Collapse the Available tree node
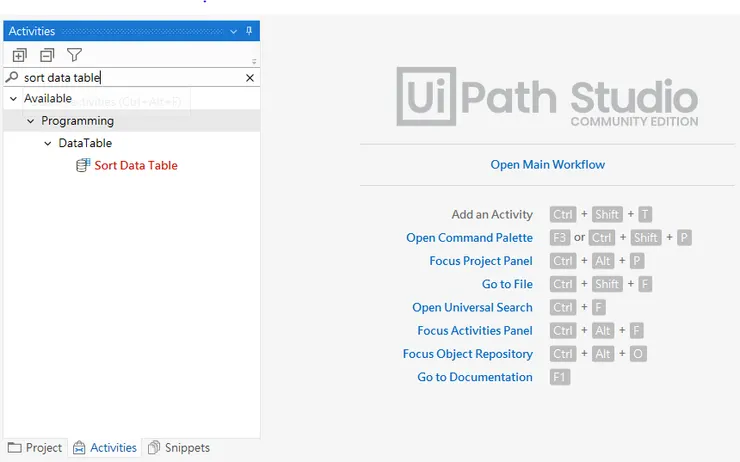This screenshot has width=740, height=462. [14, 98]
